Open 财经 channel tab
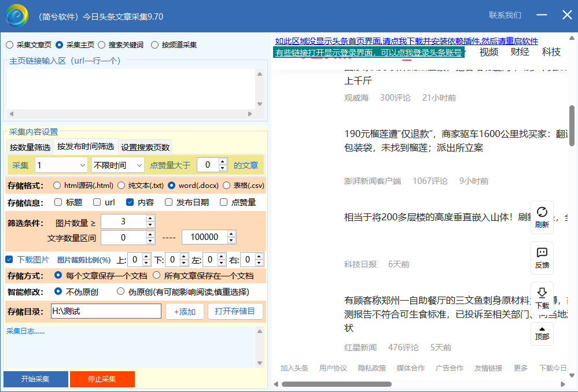Screen dimensions: 578x392 520,52
